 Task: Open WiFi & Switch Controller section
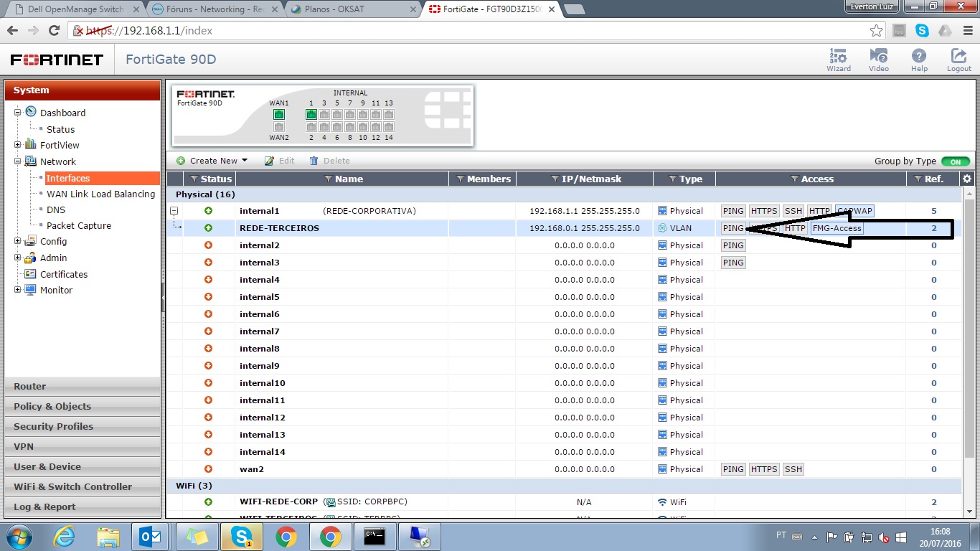[83, 486]
